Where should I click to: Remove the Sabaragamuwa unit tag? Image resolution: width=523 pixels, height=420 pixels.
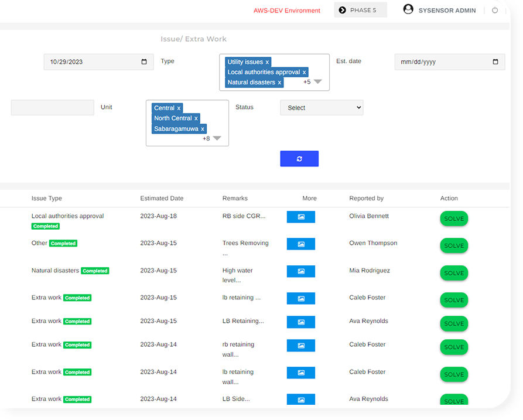coord(203,129)
